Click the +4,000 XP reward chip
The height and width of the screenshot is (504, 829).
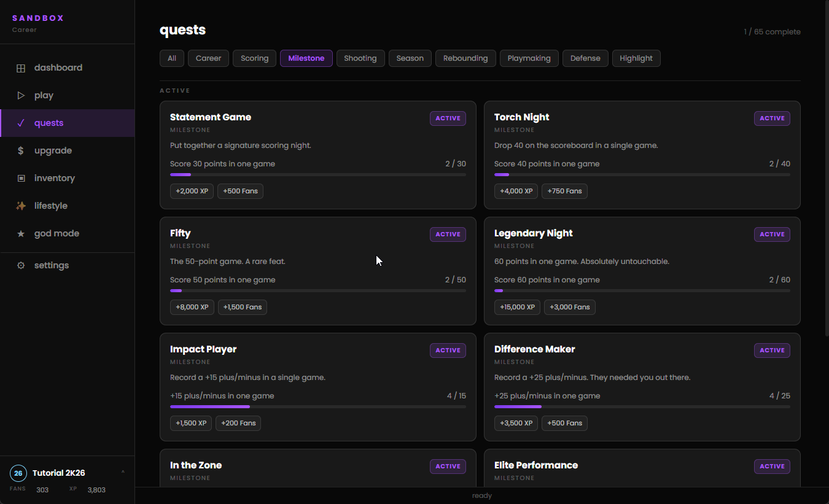click(x=516, y=192)
